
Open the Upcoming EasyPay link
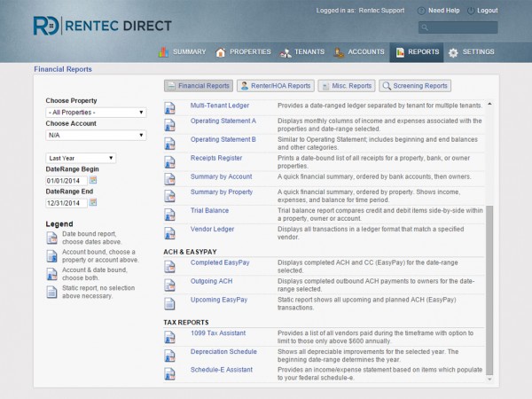pos(219,300)
